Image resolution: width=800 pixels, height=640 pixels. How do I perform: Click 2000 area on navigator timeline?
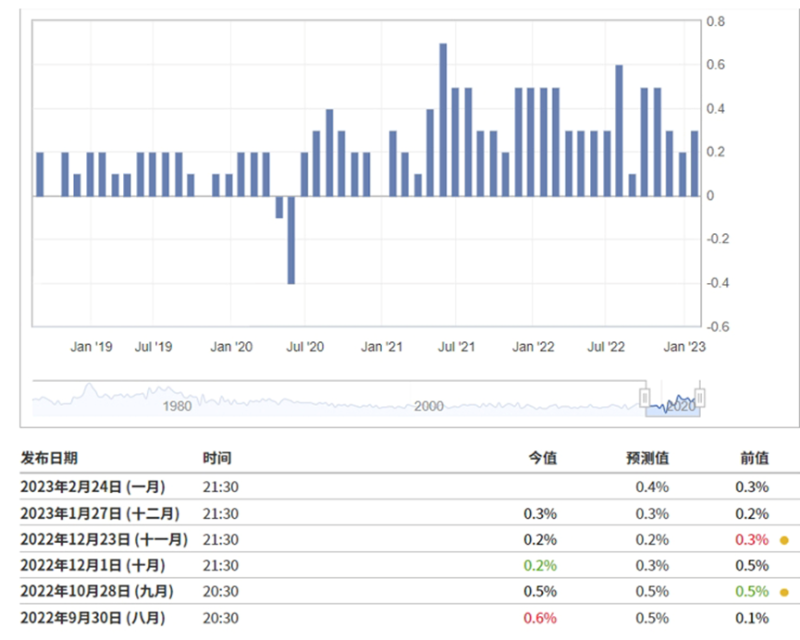pos(429,406)
